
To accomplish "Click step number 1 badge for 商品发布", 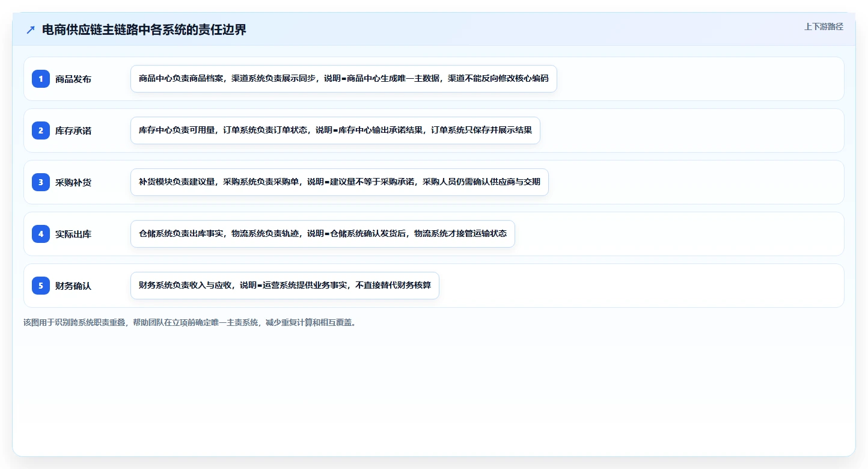I will 41,78.
